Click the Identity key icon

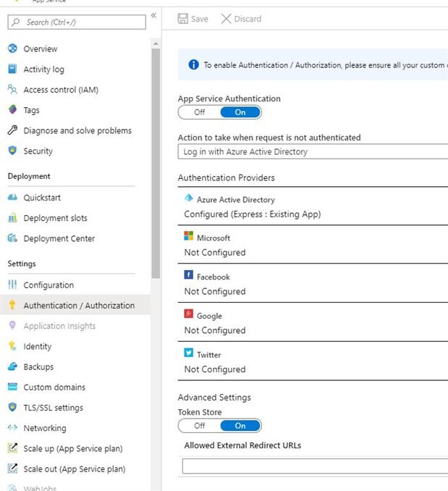coord(12,346)
